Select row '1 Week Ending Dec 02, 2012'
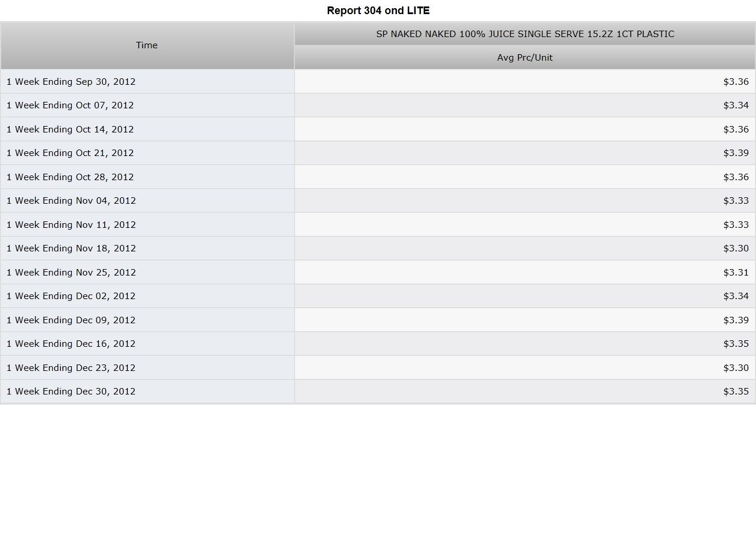This screenshot has width=756, height=557. [x=378, y=296]
